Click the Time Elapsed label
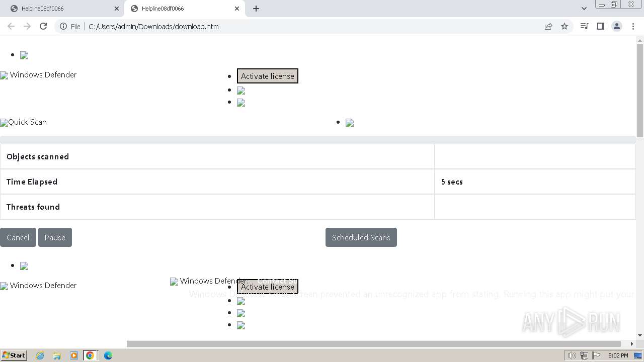Viewport: 644px width, 362px height. click(x=32, y=182)
